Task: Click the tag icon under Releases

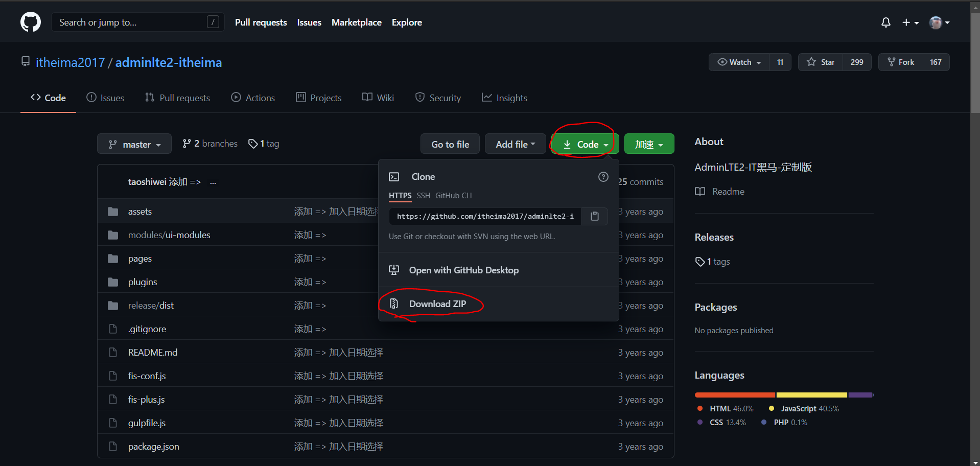Action: click(x=700, y=262)
